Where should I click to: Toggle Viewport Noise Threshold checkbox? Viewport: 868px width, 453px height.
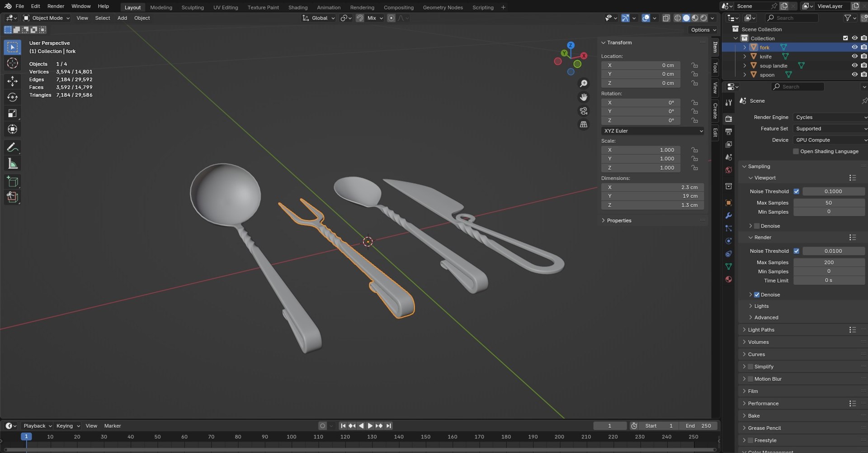[x=796, y=191]
